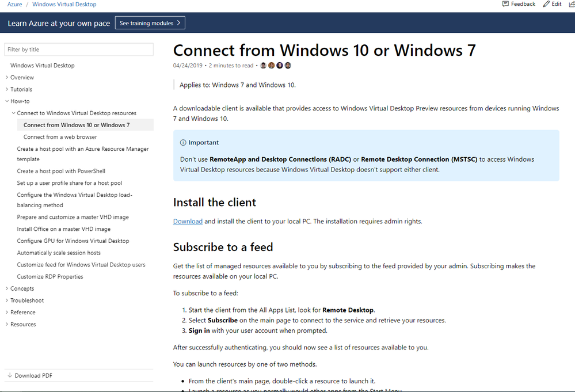575x392 pixels.
Task: Click the first contributor avatar
Action: click(263, 65)
